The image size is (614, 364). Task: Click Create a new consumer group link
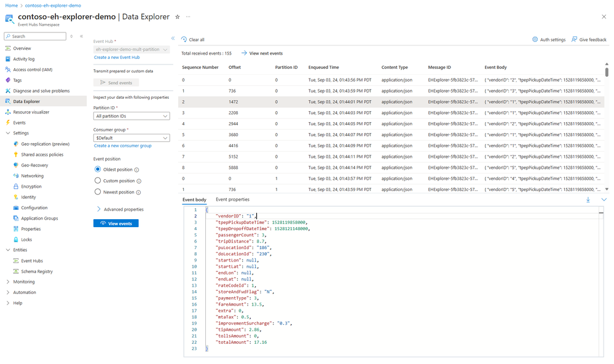point(122,146)
